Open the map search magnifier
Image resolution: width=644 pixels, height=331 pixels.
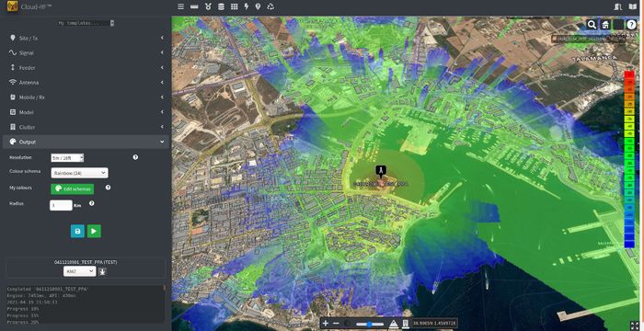click(x=592, y=25)
